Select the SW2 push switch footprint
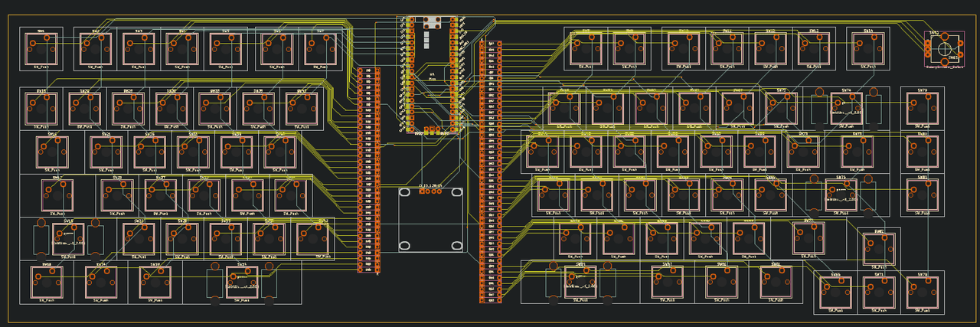The width and height of the screenshot is (980, 327). click(x=96, y=50)
